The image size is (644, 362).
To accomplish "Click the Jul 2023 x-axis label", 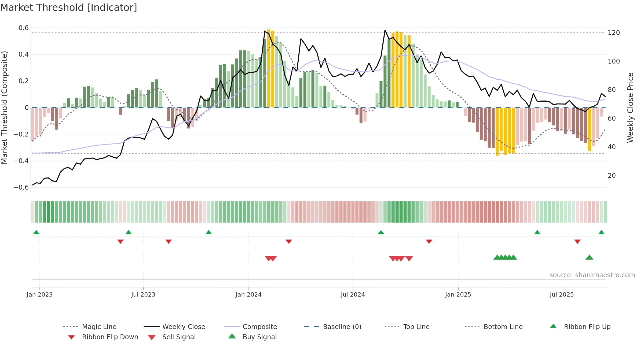I will (143, 294).
